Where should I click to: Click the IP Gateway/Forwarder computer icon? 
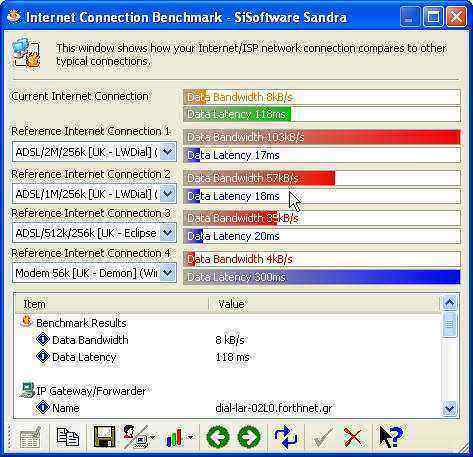[x=27, y=390]
